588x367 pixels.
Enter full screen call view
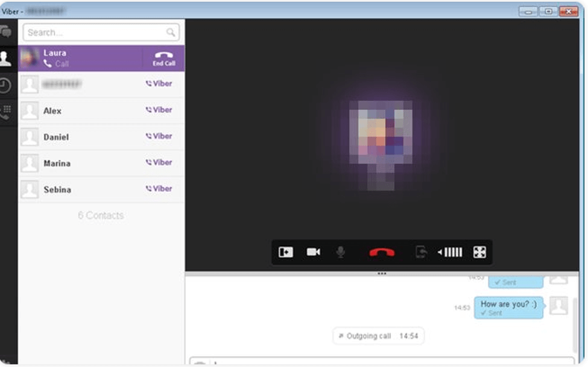click(x=479, y=252)
